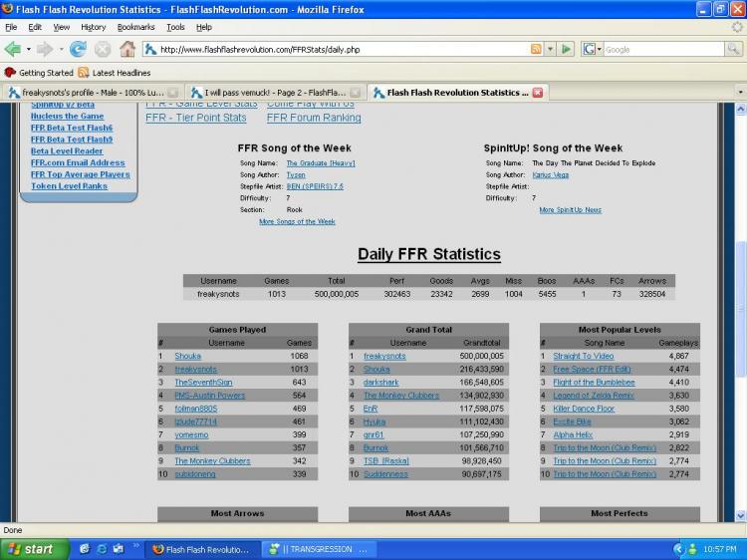Open the Bookmarks menu
This screenshot has height=560, width=747.
point(135,27)
